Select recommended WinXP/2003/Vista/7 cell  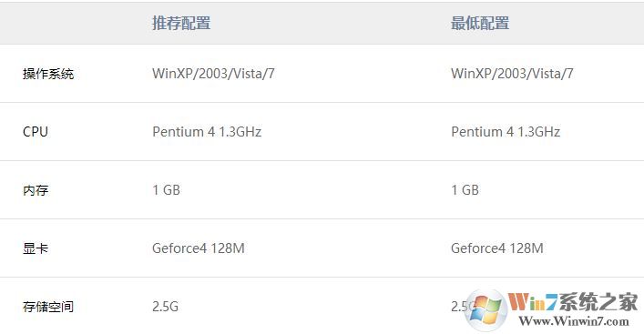coord(213,74)
